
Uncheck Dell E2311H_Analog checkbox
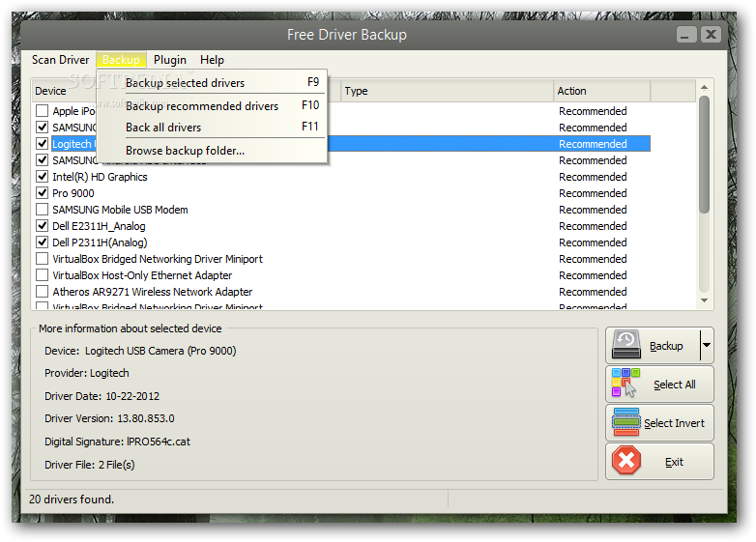pos(42,225)
